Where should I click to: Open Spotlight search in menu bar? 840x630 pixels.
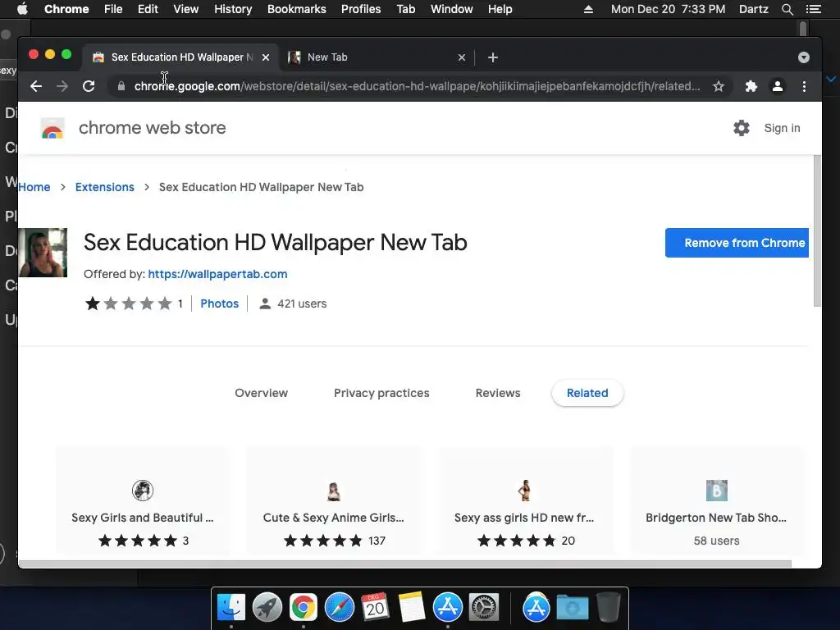tap(787, 9)
